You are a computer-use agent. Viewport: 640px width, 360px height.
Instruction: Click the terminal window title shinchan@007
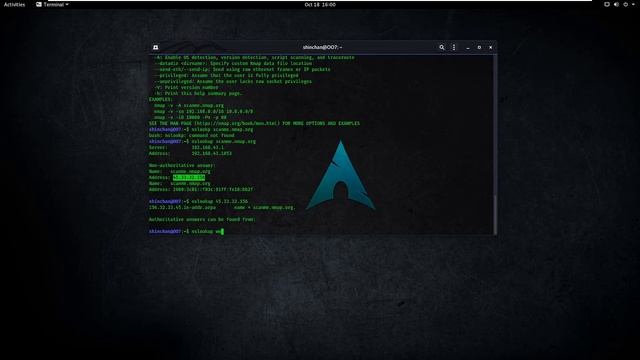322,47
